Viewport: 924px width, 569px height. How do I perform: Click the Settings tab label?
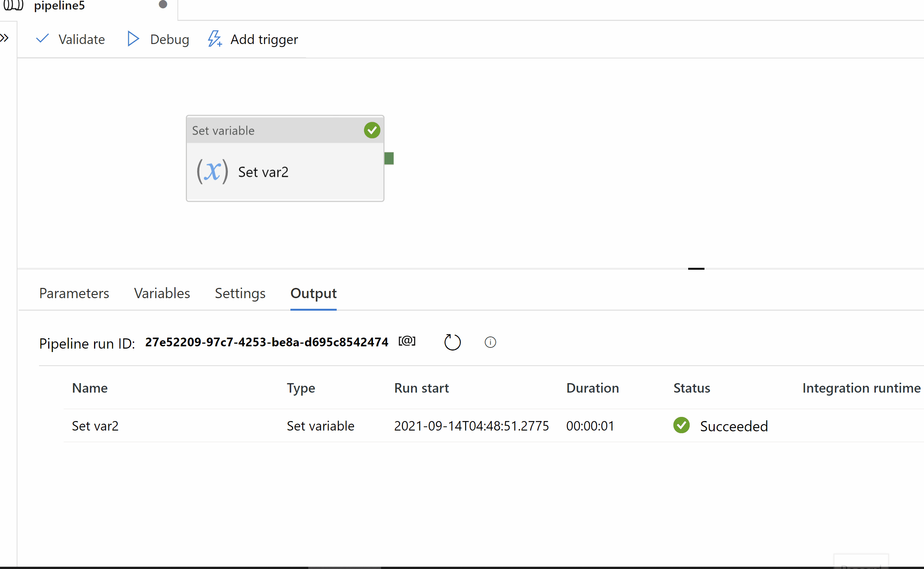click(240, 293)
